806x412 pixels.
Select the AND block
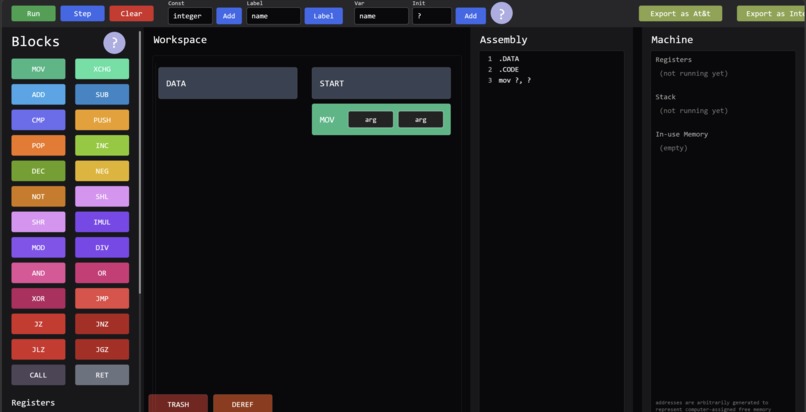tap(39, 273)
